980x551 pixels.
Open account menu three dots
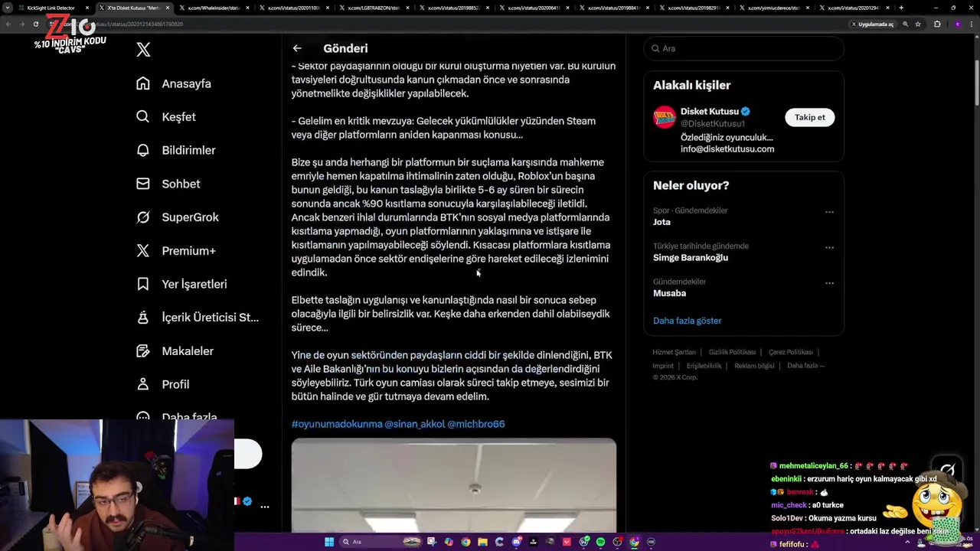point(265,507)
